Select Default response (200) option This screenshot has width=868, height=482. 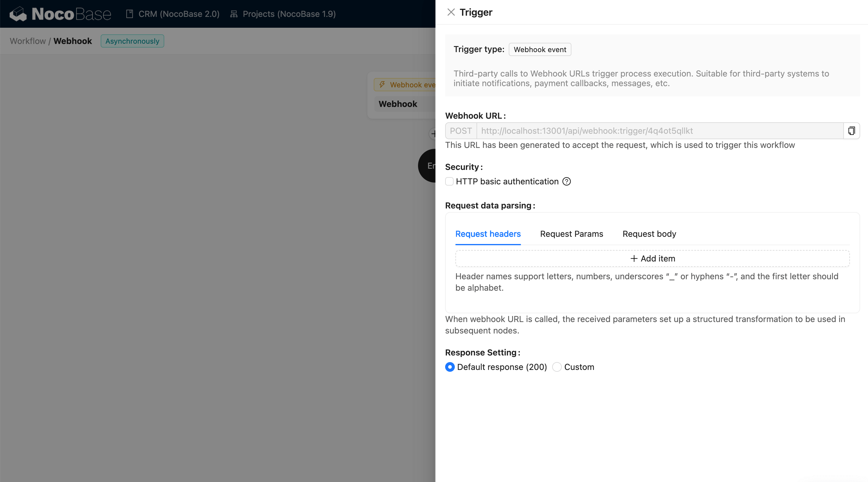point(450,367)
